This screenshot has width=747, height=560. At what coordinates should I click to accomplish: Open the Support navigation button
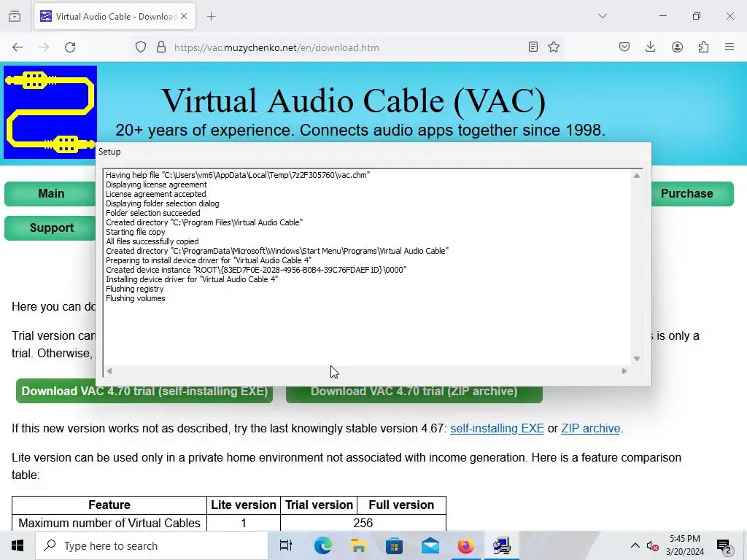click(x=51, y=228)
